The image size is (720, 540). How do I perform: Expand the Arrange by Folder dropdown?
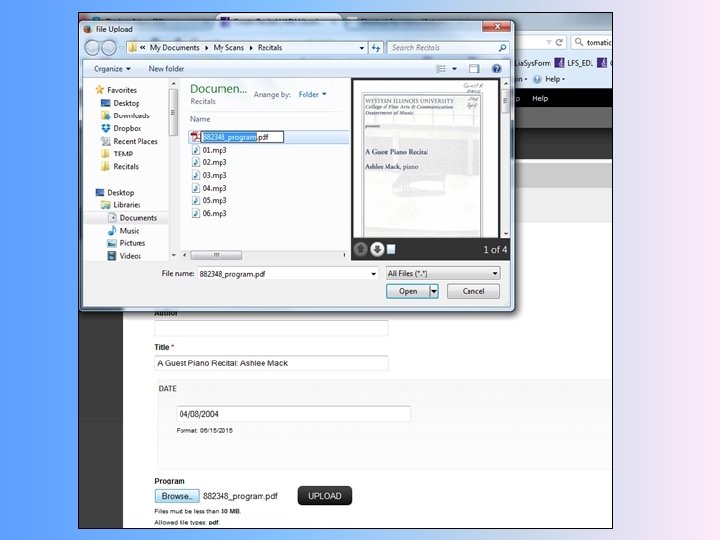point(312,95)
